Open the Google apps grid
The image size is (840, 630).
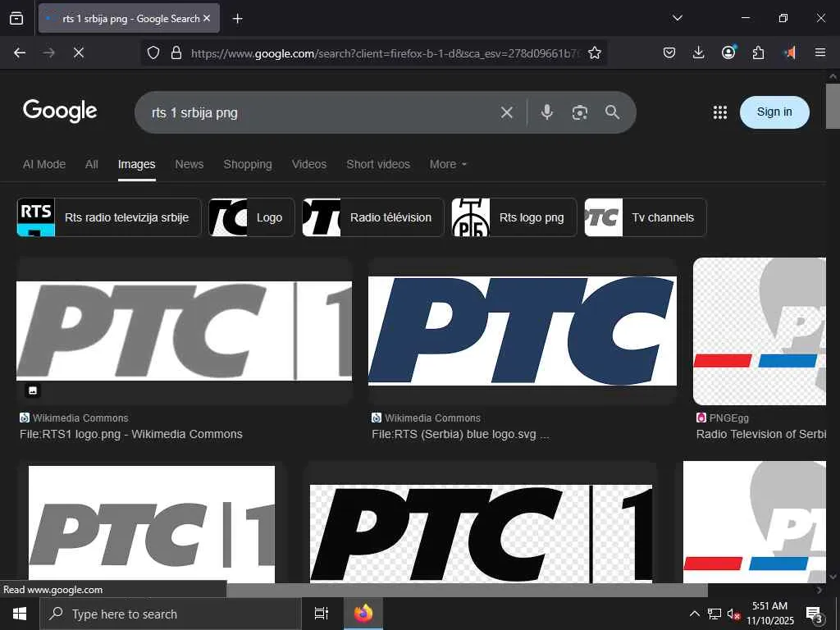click(x=720, y=112)
